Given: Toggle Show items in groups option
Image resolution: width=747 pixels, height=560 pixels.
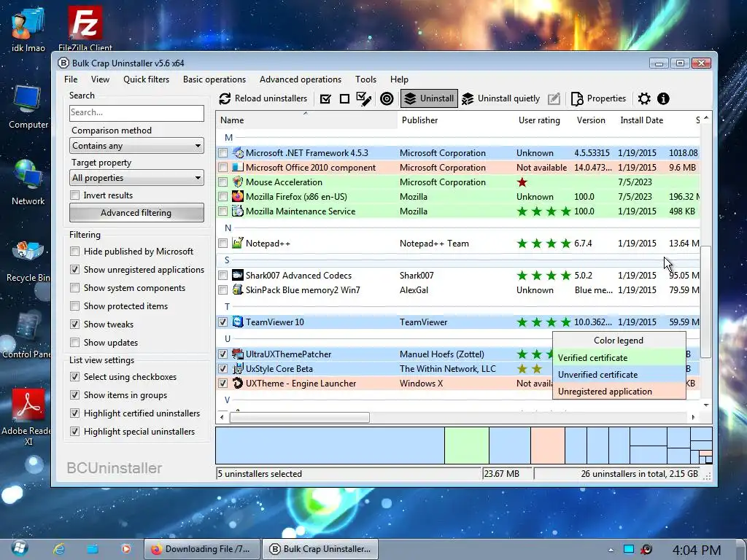Looking at the screenshot, I should (x=75, y=394).
